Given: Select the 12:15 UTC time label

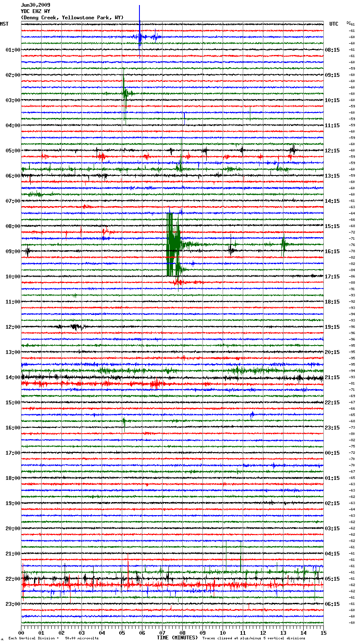Looking at the screenshot, I should pos(332,151).
